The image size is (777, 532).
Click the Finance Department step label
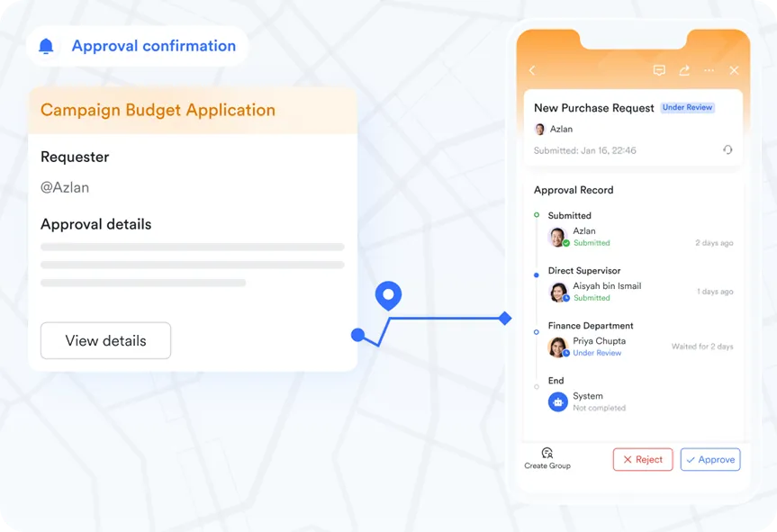[x=591, y=326]
